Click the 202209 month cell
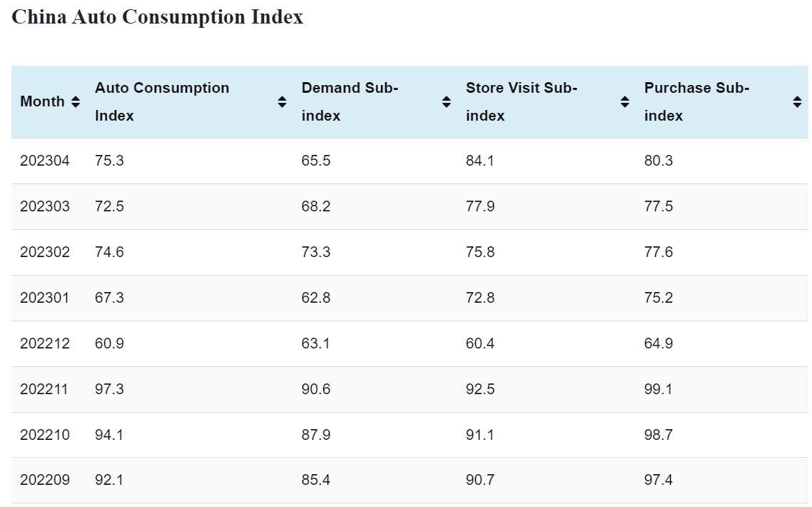Screen dimensions: 812x507 pos(45,480)
